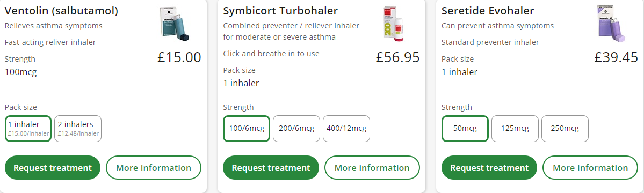Open More information for Symbicort Turbohaler
The height and width of the screenshot is (193, 644).
[x=372, y=168]
